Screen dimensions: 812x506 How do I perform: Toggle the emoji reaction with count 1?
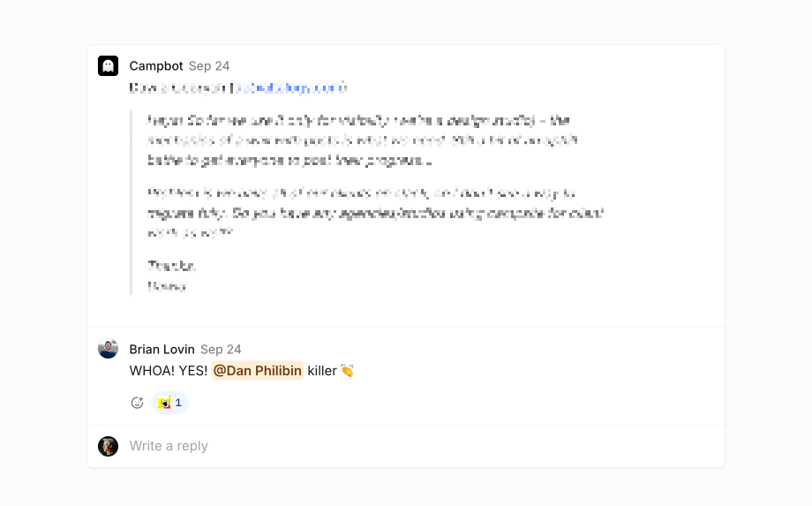pos(171,403)
